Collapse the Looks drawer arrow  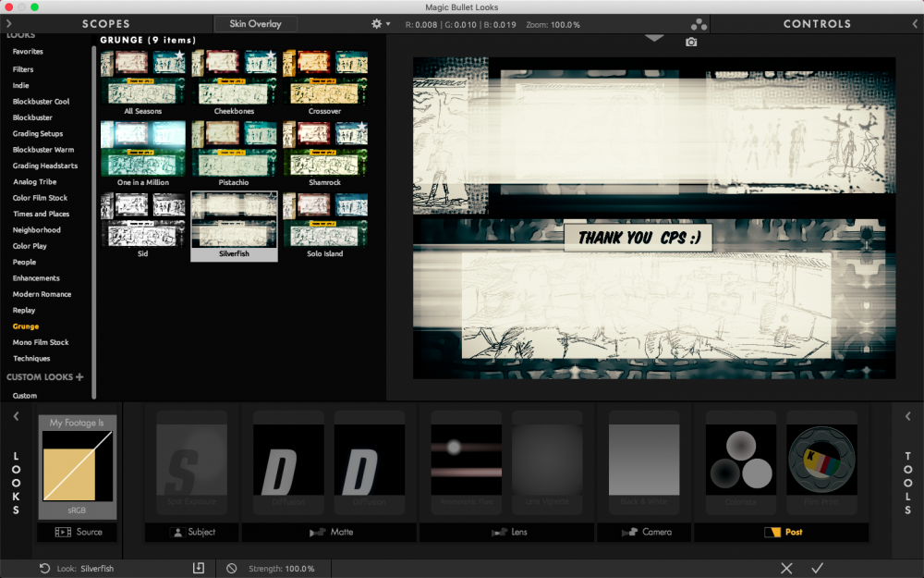(x=16, y=416)
